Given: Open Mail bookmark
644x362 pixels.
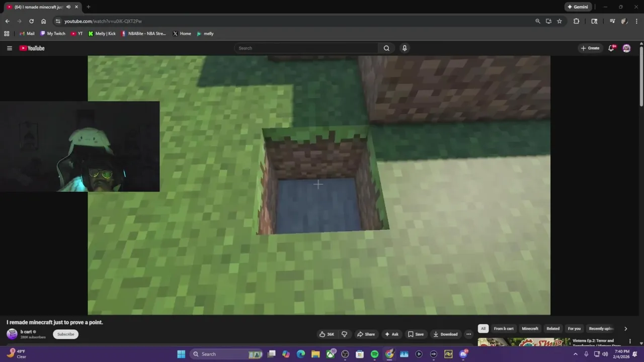Looking at the screenshot, I should tap(27, 34).
